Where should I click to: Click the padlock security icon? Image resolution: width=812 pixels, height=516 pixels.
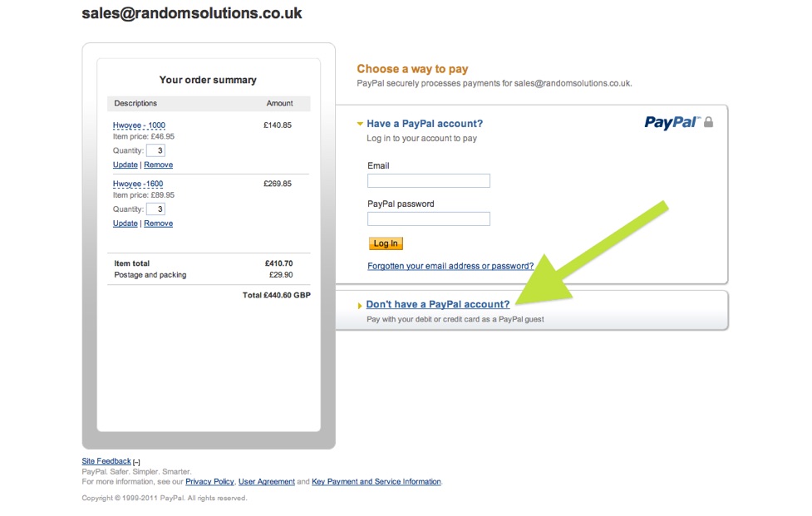pos(709,123)
